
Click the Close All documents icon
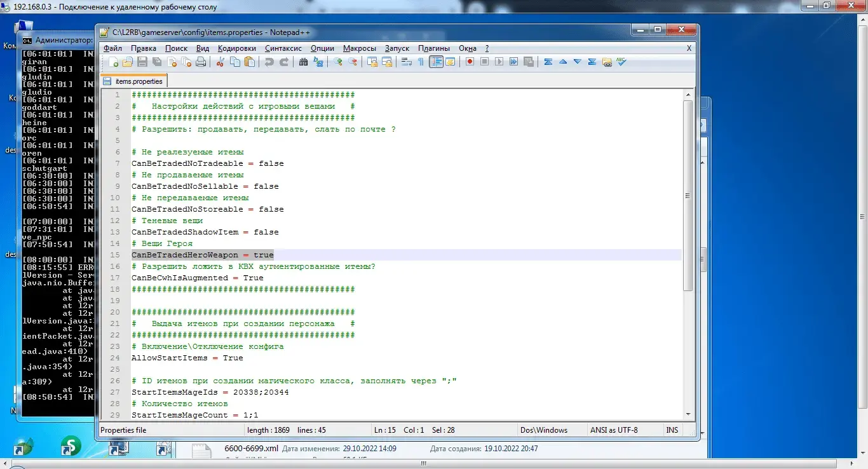pyautogui.click(x=186, y=62)
